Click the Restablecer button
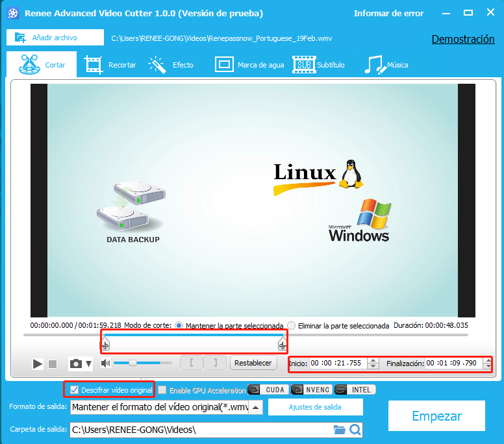Viewport: 504px width, 444px height. (x=253, y=363)
